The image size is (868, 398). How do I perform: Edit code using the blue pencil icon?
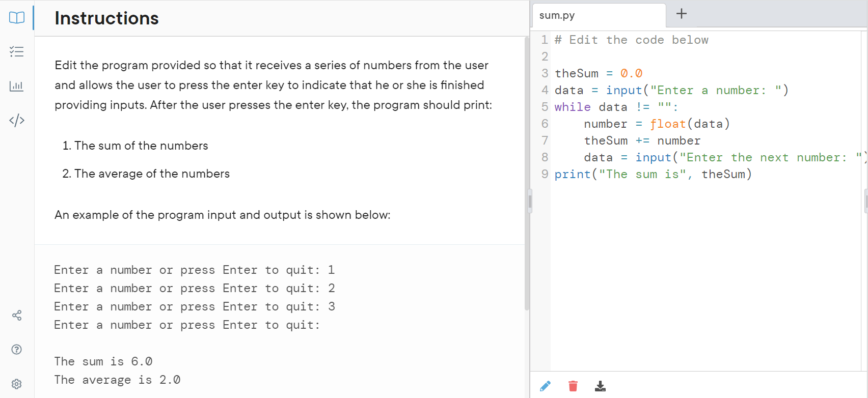coord(545,386)
